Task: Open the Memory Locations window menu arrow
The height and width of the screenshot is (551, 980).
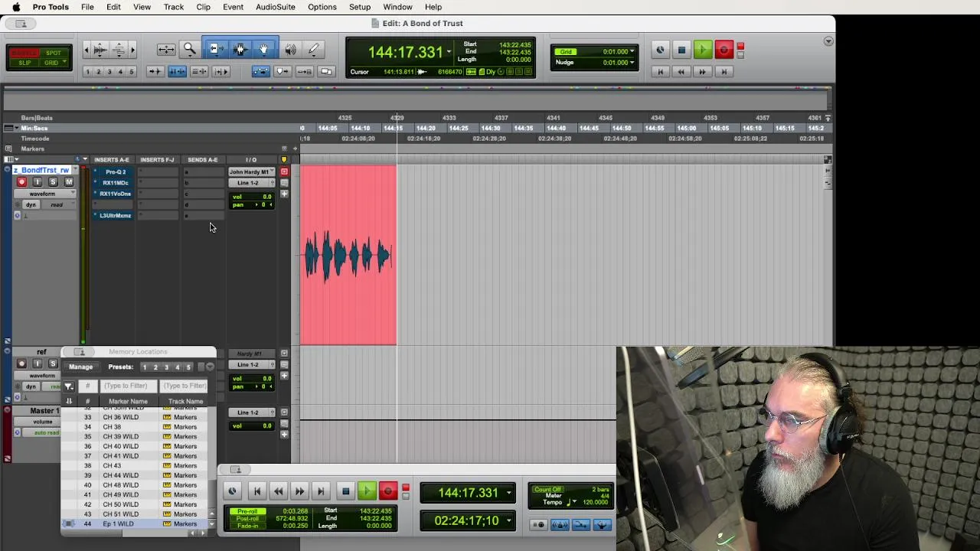Action: tap(210, 367)
